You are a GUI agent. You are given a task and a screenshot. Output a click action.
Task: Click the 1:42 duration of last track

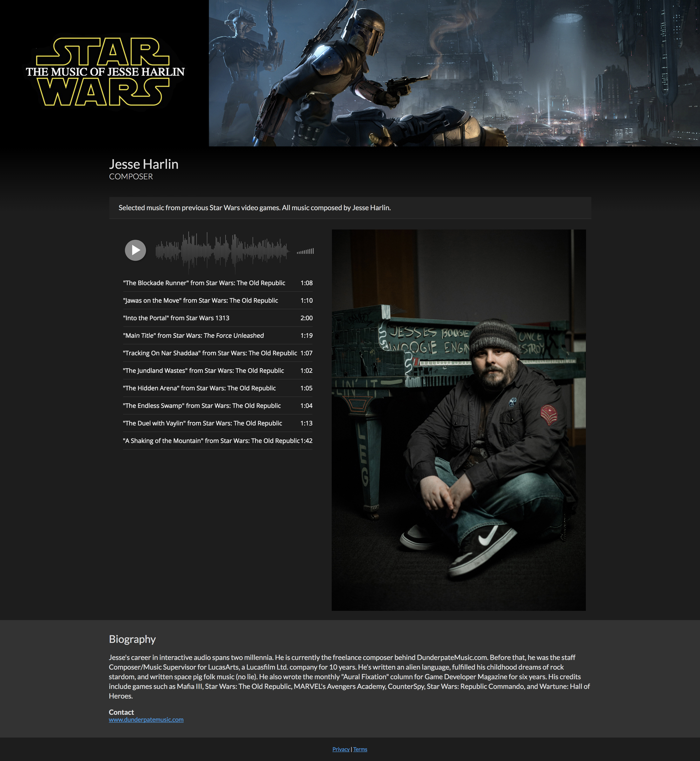307,440
